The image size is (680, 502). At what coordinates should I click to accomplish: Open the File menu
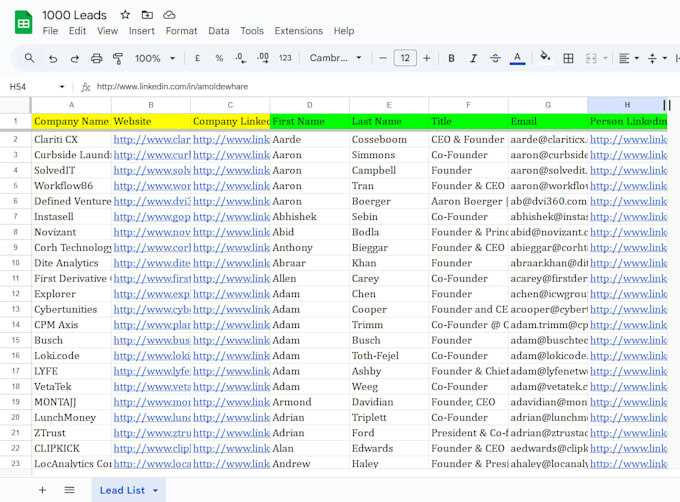(50, 31)
